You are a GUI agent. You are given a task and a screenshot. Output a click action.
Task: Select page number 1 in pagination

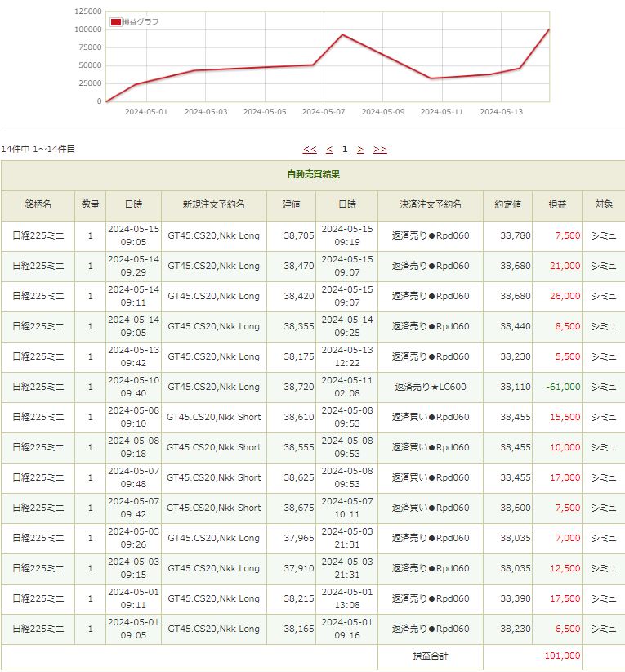click(345, 149)
